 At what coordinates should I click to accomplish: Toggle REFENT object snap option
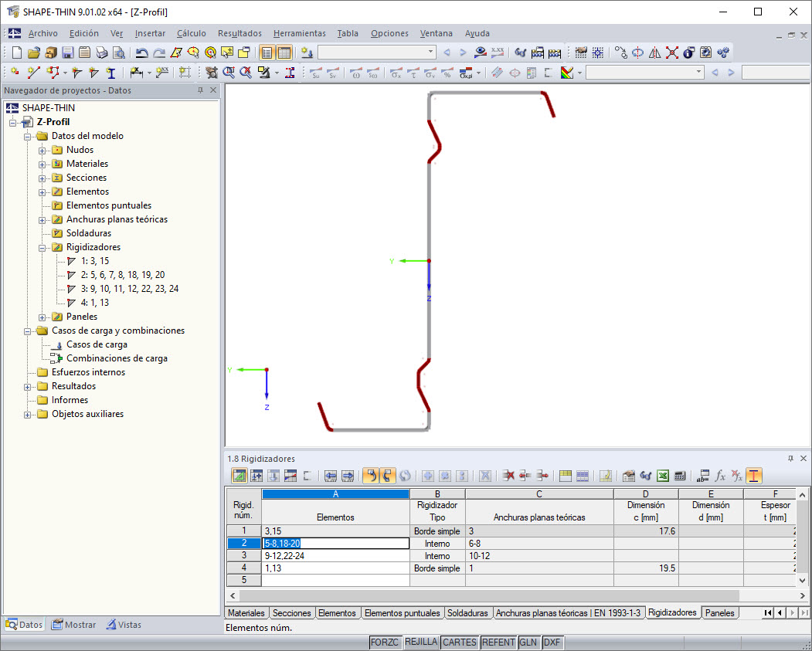click(x=498, y=643)
